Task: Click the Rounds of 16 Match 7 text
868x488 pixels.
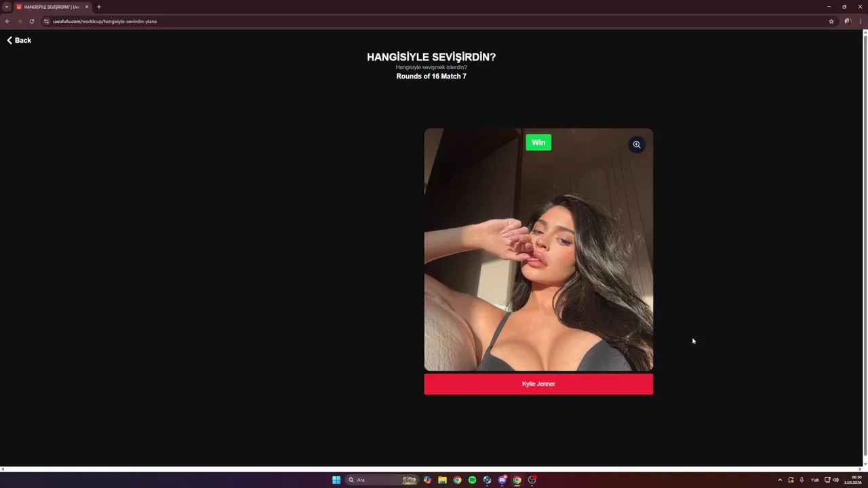Action: tap(431, 77)
